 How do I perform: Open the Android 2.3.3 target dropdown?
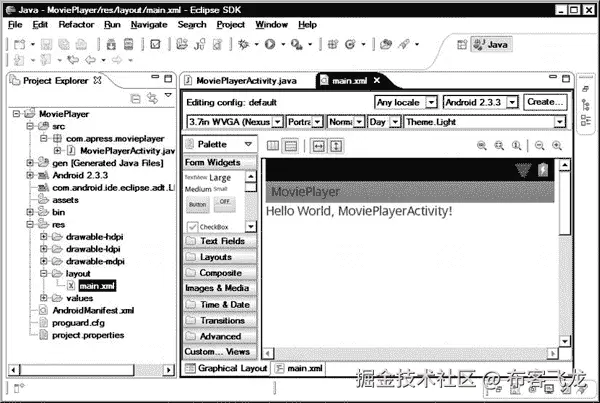pyautogui.click(x=512, y=102)
